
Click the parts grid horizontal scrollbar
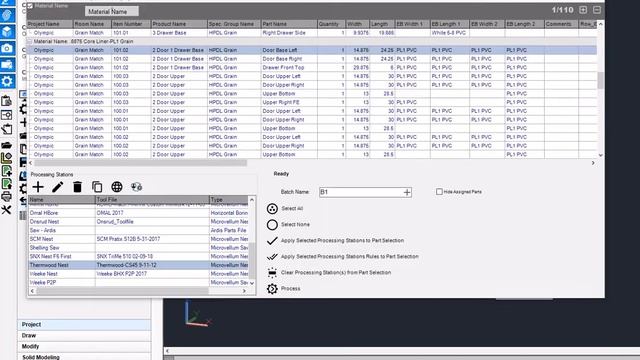[140, 163]
